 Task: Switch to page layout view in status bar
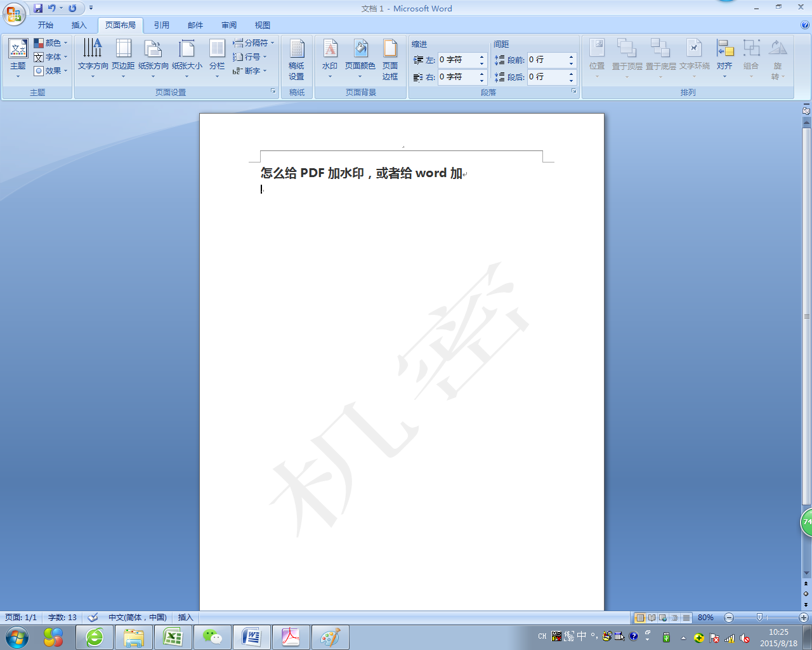tap(640, 618)
